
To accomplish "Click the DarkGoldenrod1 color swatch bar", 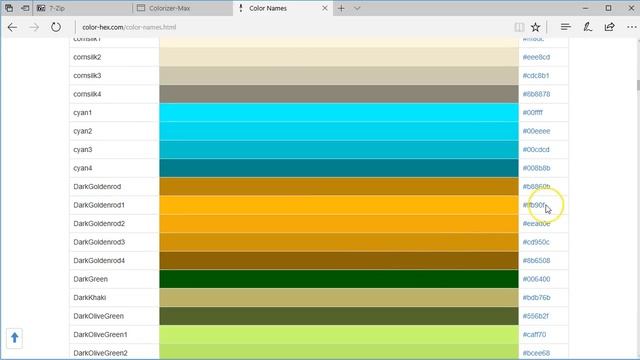I will [339, 205].
